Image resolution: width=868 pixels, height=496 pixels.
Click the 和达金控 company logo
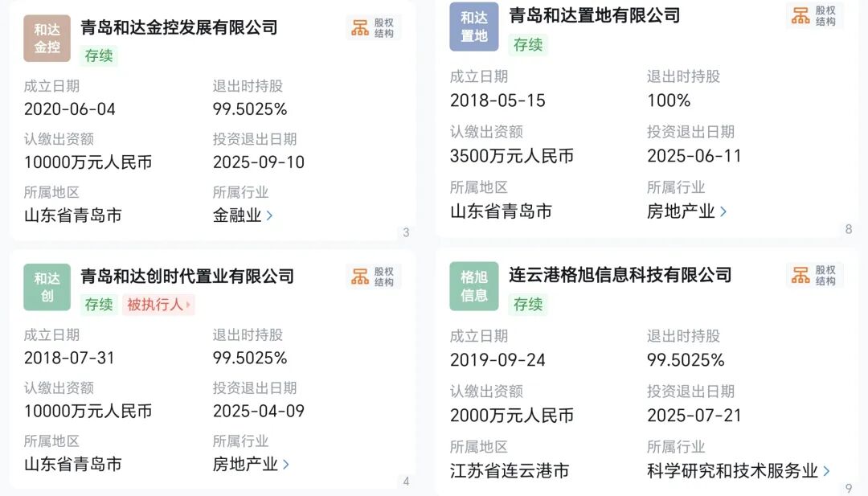click(47, 39)
